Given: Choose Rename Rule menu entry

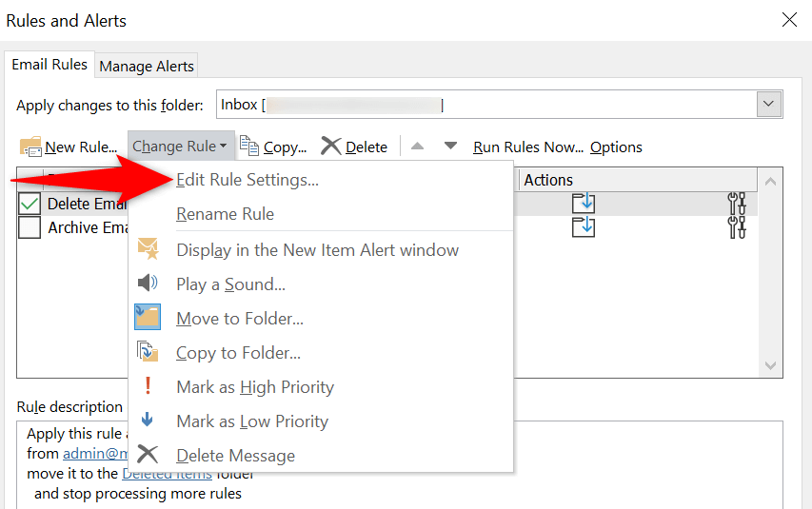Looking at the screenshot, I should [x=225, y=214].
